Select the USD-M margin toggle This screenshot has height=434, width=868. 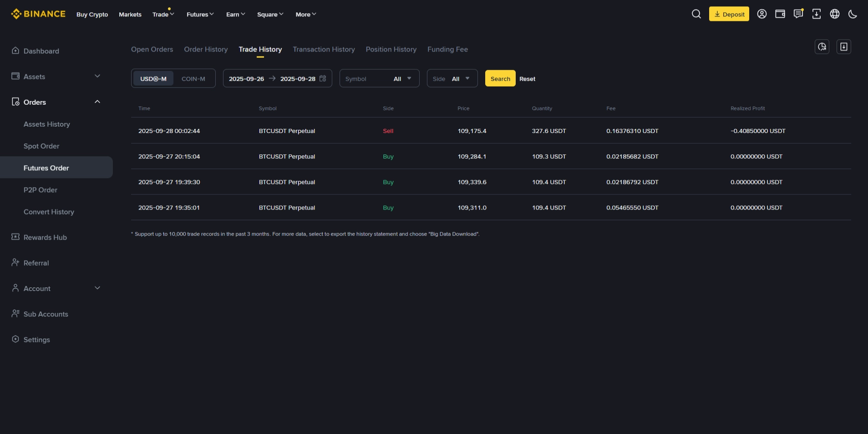(153, 79)
